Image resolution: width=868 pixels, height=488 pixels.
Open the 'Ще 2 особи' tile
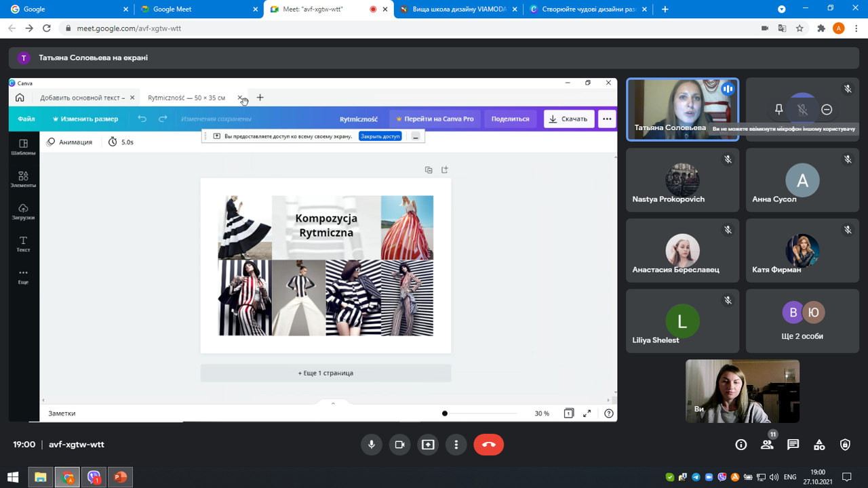[802, 321]
